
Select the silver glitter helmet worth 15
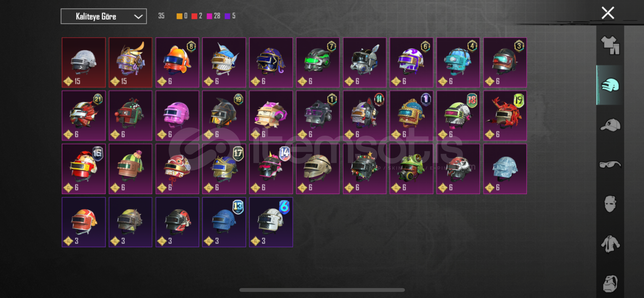(x=83, y=62)
